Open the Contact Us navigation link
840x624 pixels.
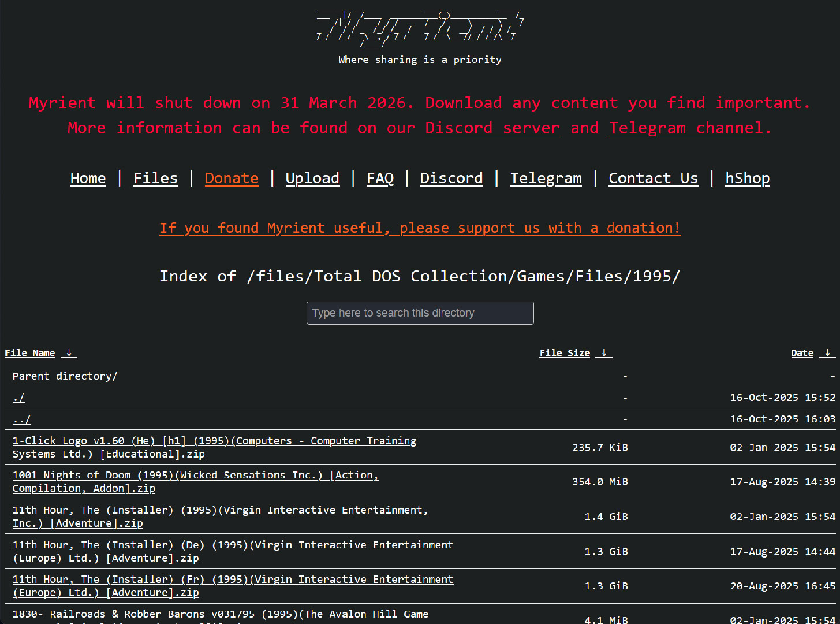click(654, 178)
